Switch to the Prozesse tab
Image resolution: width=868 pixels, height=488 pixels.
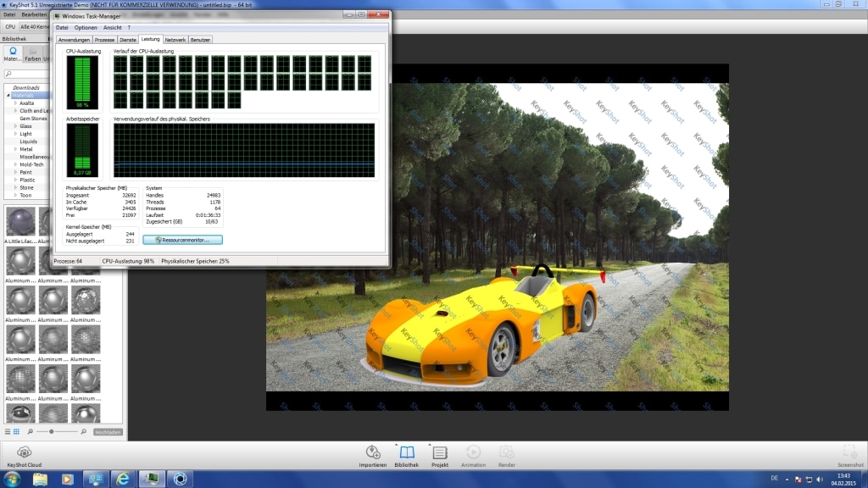(x=104, y=40)
